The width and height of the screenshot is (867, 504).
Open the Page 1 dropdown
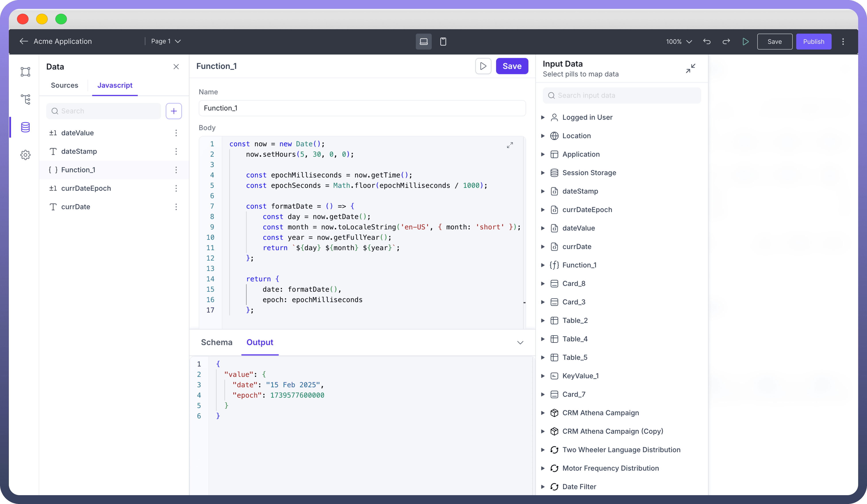pyautogui.click(x=166, y=41)
